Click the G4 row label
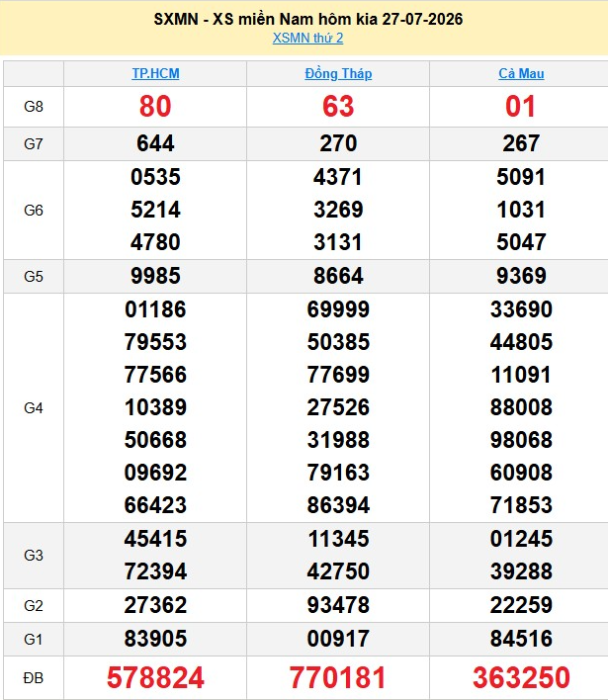The height and width of the screenshot is (700, 608). point(34,408)
